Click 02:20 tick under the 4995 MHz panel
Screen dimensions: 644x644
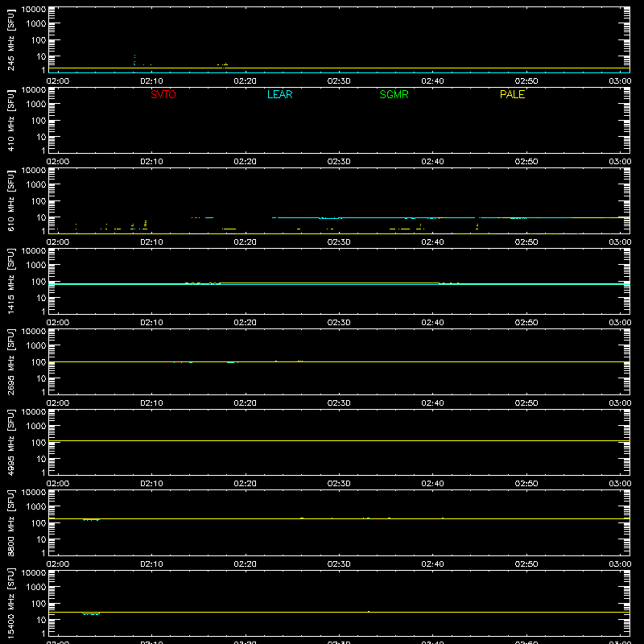[246, 484]
